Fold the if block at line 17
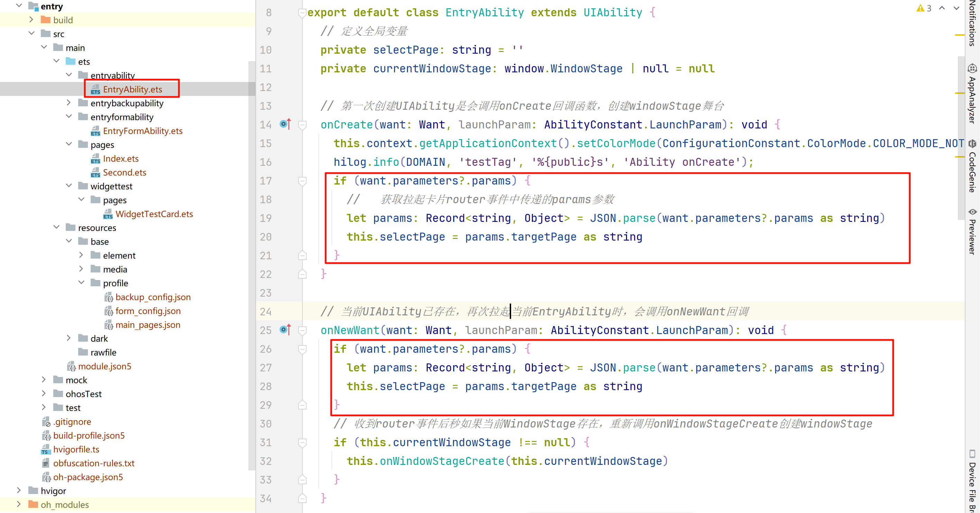This screenshot has width=980, height=513. 302,181
